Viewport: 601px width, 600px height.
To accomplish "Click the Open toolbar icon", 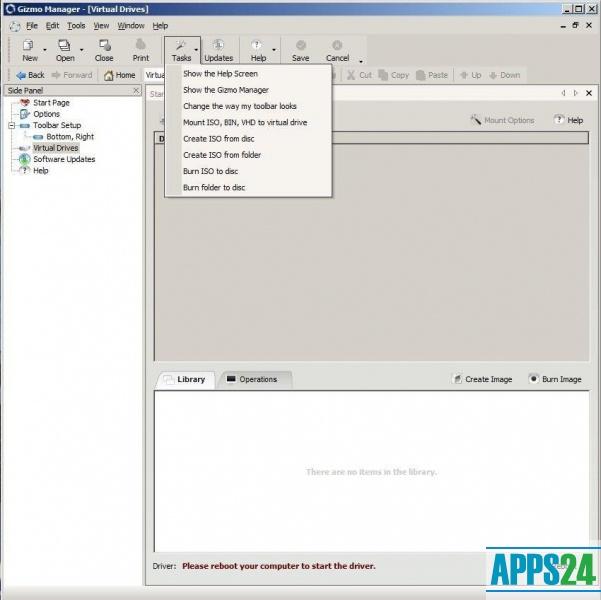I will point(64,46).
